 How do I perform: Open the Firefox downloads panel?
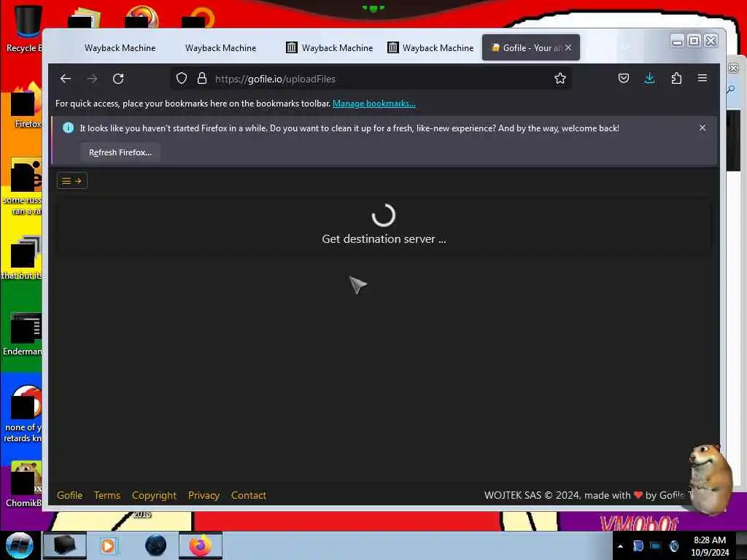coord(649,78)
